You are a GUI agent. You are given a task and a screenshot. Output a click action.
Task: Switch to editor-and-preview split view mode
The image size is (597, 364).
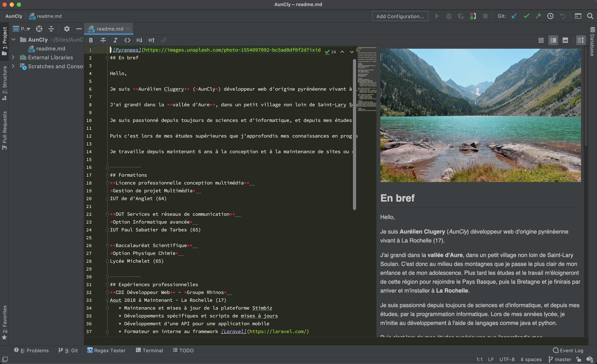(x=553, y=40)
